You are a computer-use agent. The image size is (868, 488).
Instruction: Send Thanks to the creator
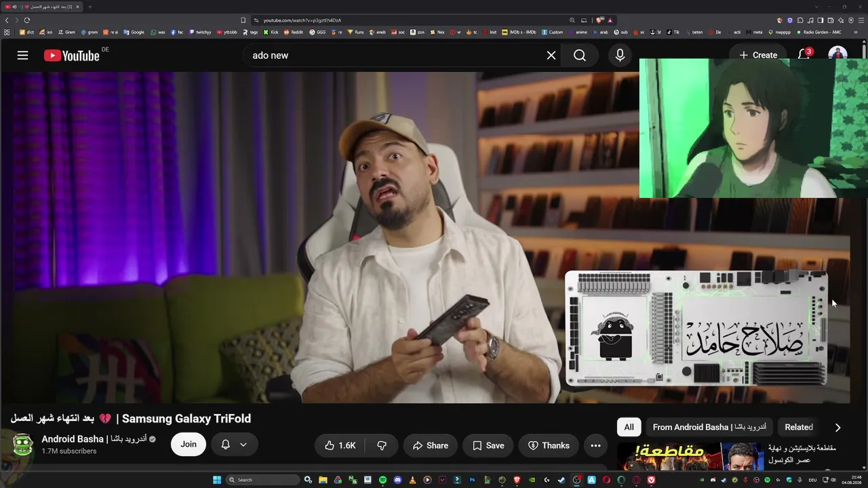(549, 445)
